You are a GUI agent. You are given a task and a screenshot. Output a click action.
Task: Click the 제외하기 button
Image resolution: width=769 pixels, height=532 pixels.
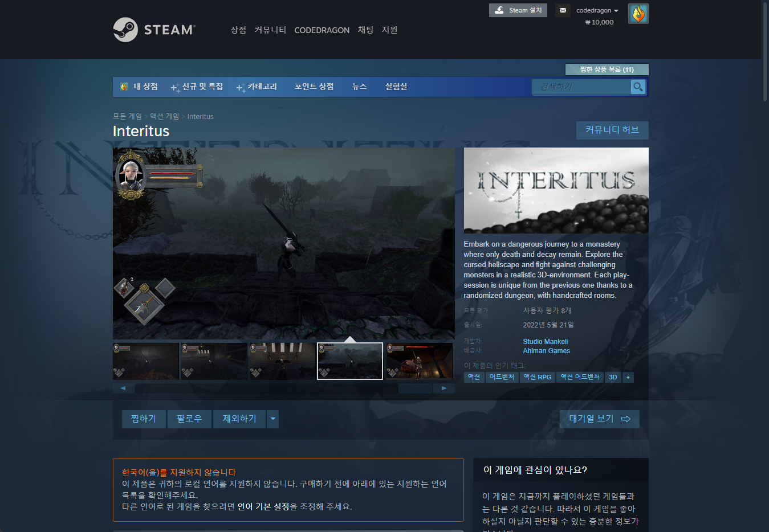point(239,419)
